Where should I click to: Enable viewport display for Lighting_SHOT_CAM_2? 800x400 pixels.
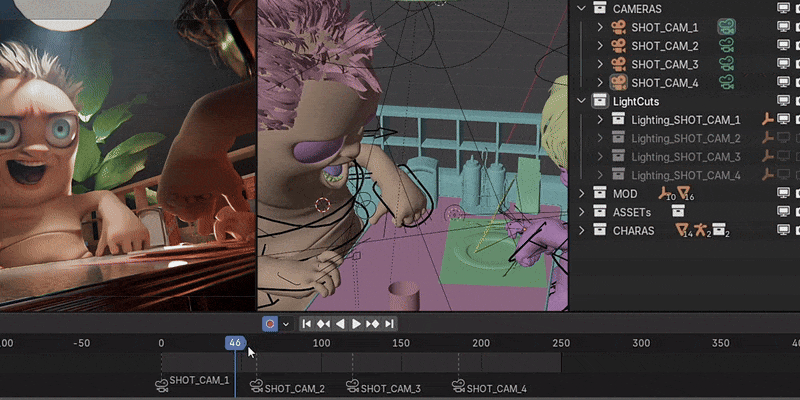point(783,138)
